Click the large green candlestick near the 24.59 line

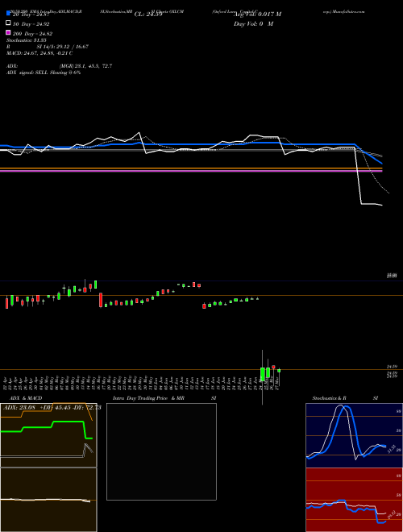click(x=263, y=374)
